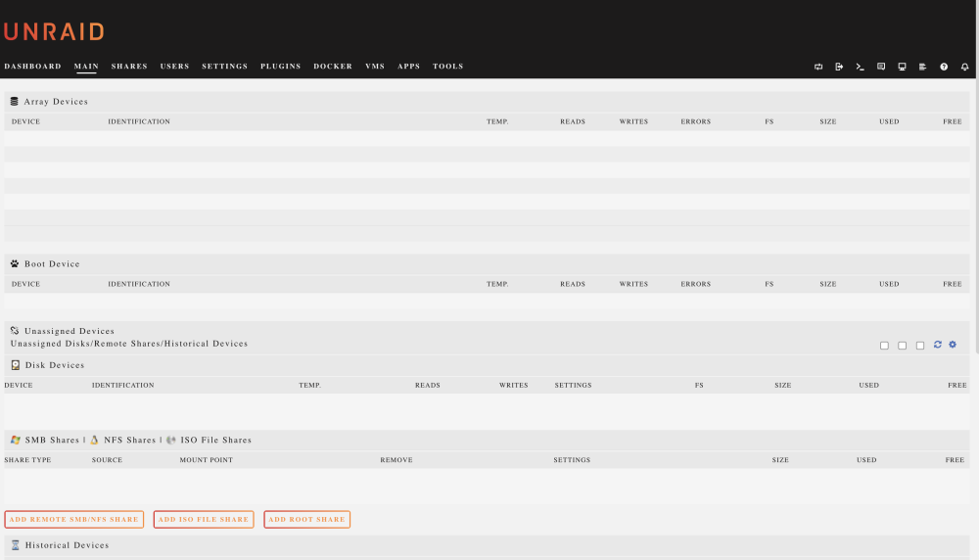The width and height of the screenshot is (979, 560).
Task: Click Disk Devices SETTINGS column header
Action: pyautogui.click(x=573, y=385)
